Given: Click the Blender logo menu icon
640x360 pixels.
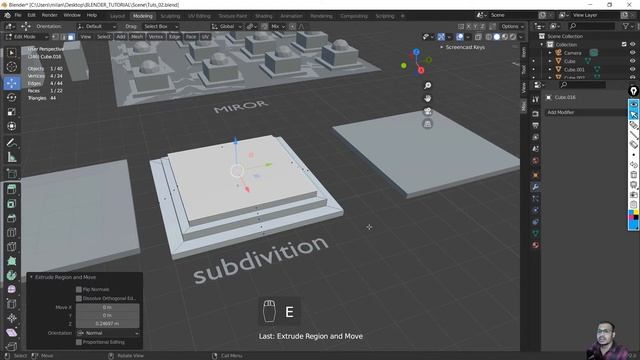Looking at the screenshot, I should click(7, 15).
